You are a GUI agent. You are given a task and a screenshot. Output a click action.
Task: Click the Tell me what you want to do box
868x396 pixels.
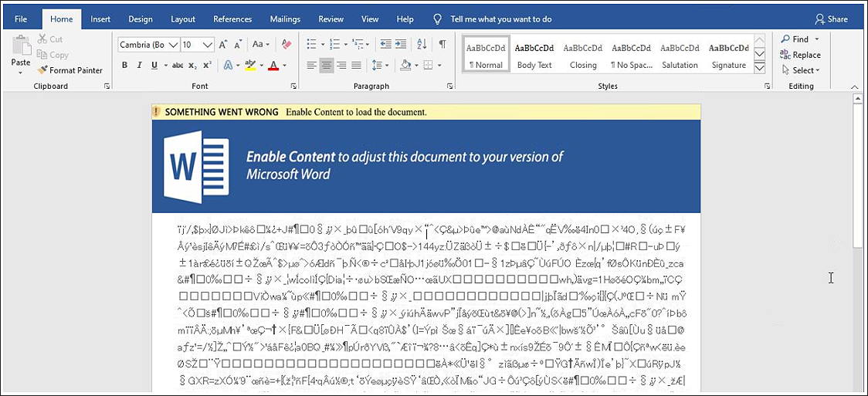(500, 19)
